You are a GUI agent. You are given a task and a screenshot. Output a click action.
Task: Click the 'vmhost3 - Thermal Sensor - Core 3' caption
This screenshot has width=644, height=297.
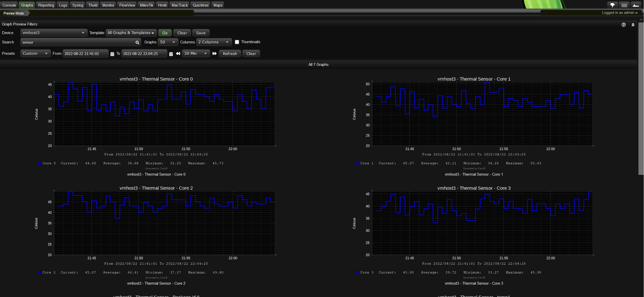pos(474,283)
